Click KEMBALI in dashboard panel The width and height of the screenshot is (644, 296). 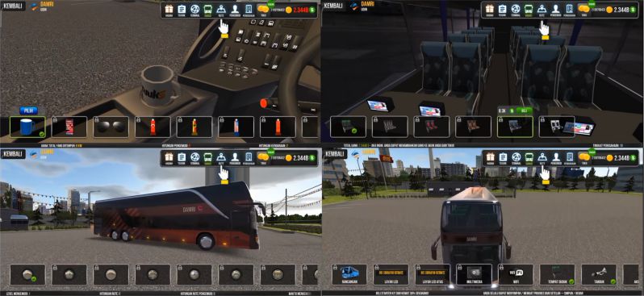click(x=13, y=6)
